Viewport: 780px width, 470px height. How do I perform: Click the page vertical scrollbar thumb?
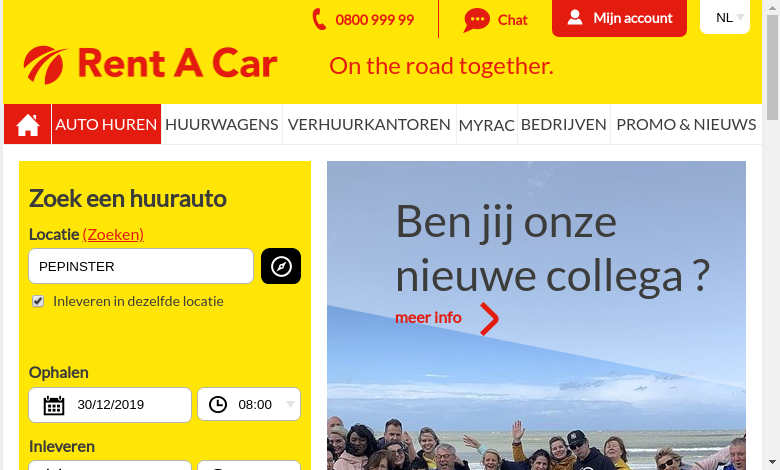(773, 68)
